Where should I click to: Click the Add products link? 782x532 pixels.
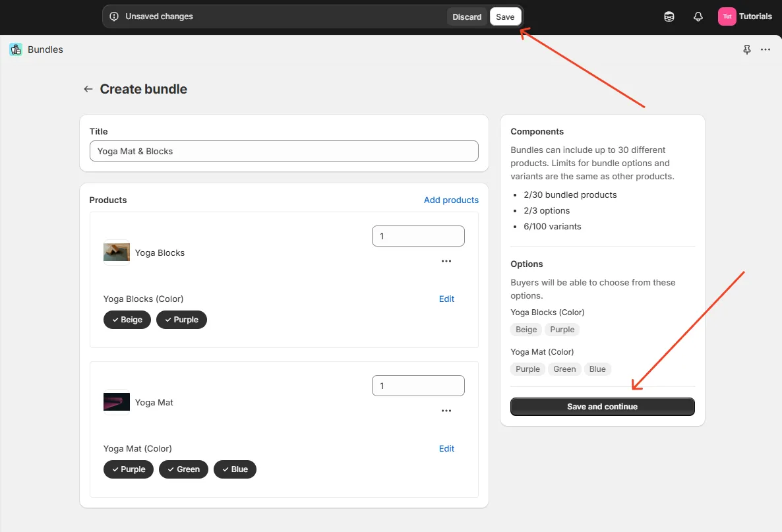[x=451, y=200]
